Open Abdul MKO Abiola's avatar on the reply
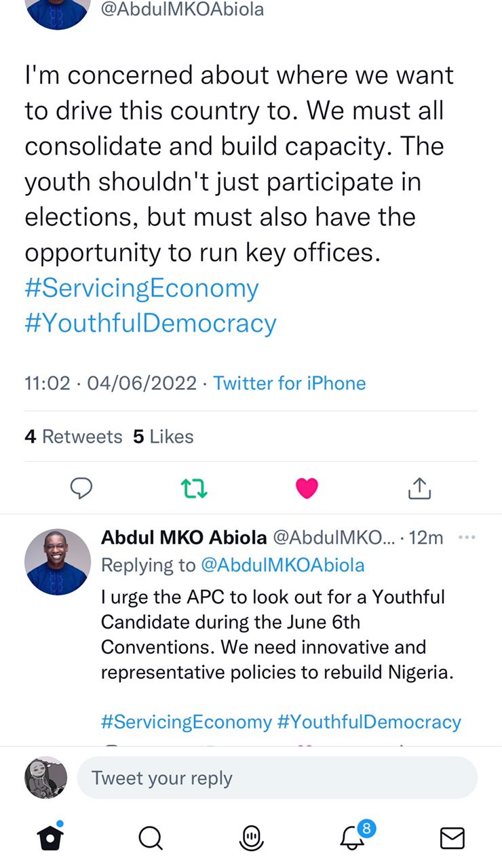This screenshot has height=868, width=502. click(58, 562)
